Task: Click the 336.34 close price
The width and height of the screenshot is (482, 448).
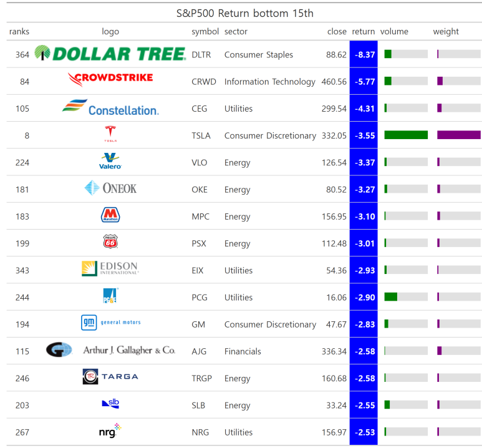Action: tap(334, 351)
